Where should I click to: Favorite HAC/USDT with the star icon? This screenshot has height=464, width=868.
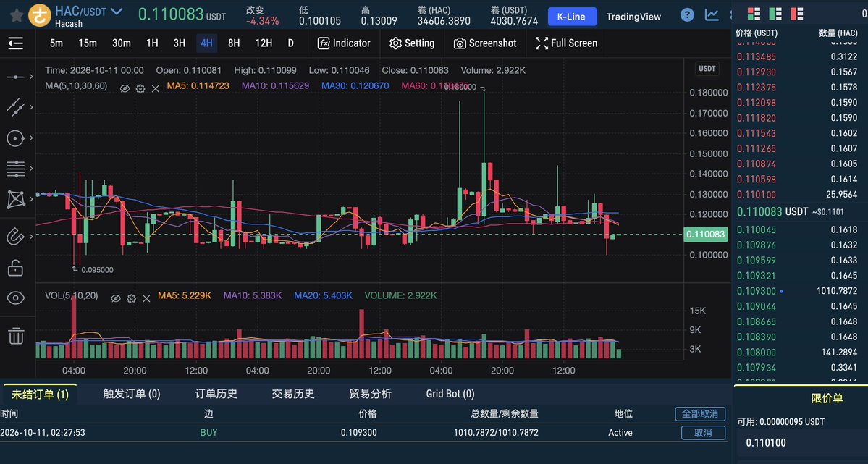tap(17, 15)
